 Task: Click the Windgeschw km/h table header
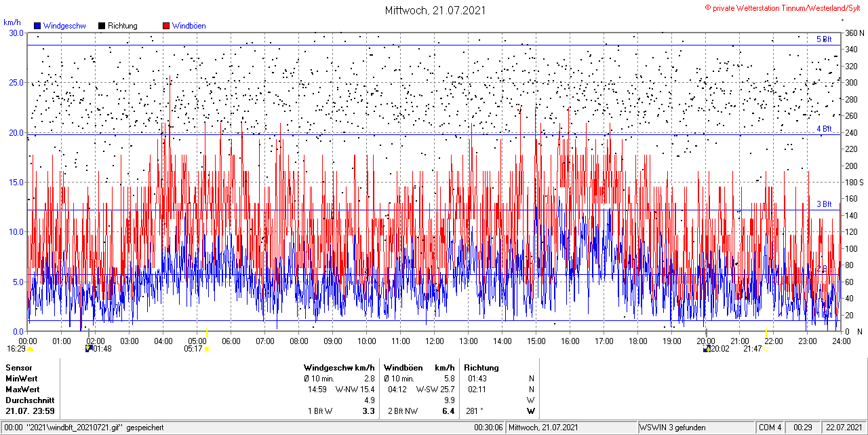(340, 368)
